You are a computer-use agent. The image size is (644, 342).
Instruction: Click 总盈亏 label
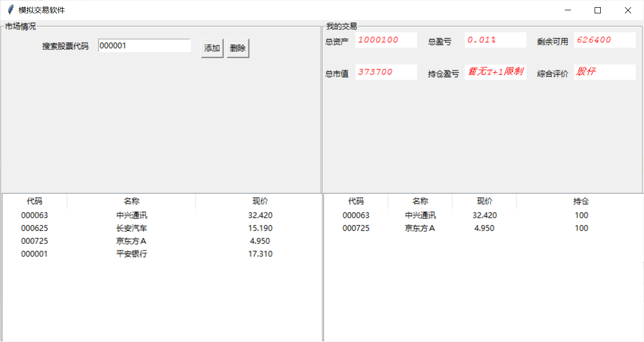(440, 42)
